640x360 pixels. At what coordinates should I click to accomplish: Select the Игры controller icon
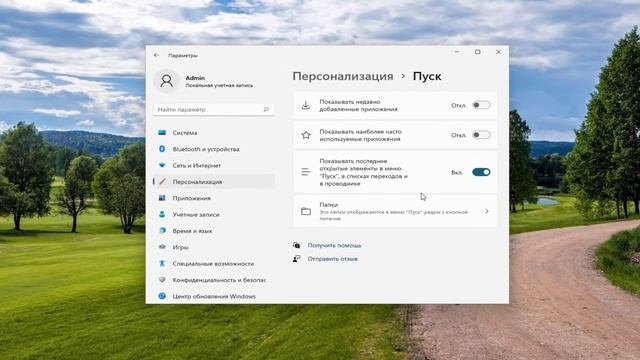(162, 247)
